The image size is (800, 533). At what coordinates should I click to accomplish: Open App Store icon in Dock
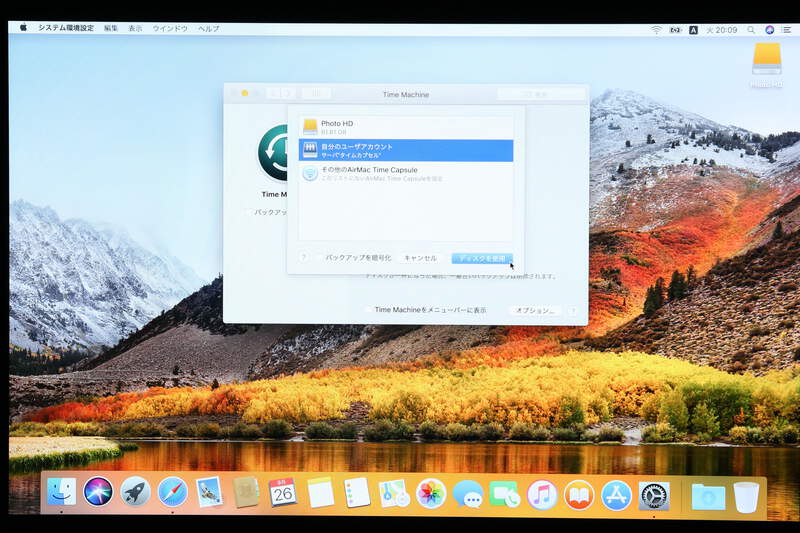pos(616,495)
